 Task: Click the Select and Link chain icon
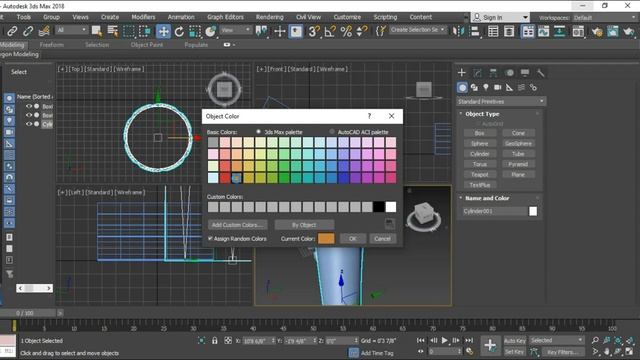click(x=12, y=31)
